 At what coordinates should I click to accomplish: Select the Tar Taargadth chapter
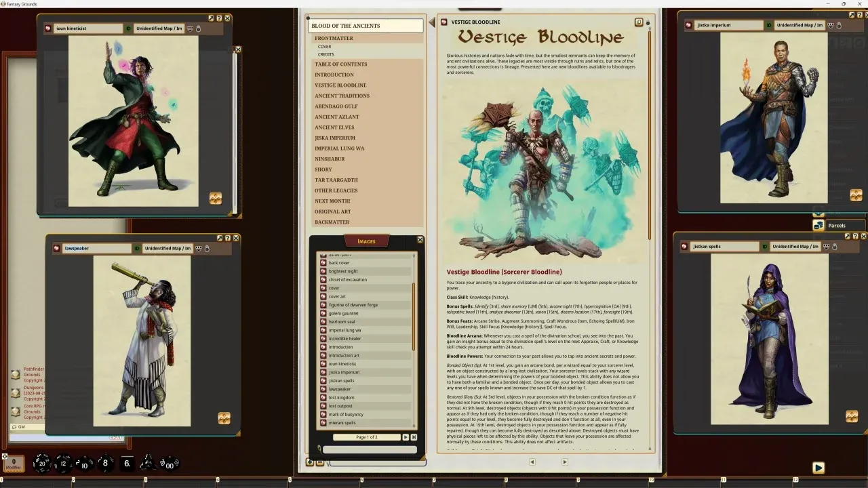pos(368,180)
